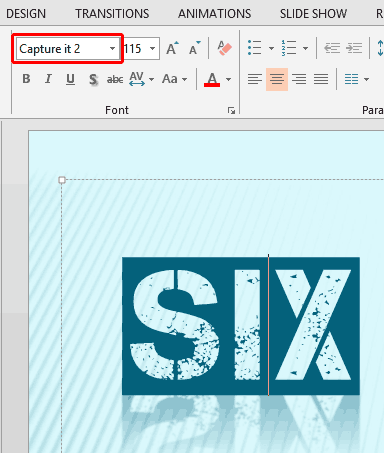Align text left
The height and width of the screenshot is (453, 384).
pos(255,79)
